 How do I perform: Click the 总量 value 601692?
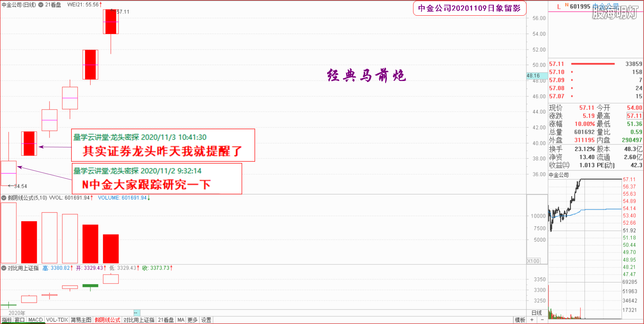click(x=584, y=132)
